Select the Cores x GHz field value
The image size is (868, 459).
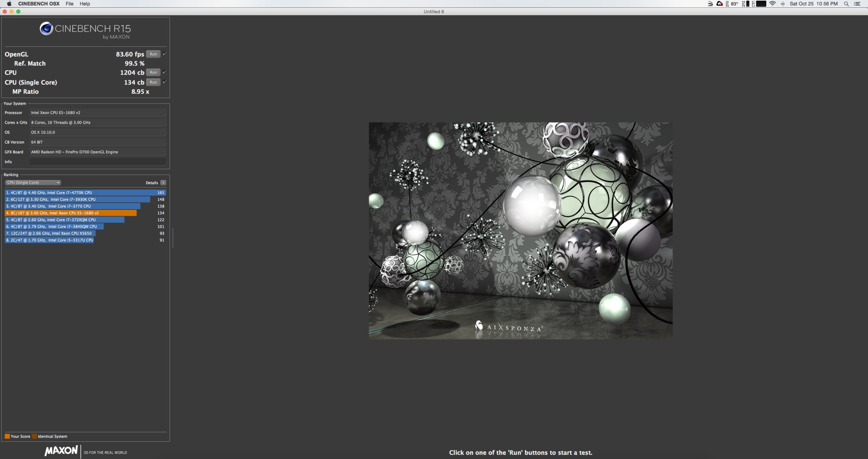(98, 123)
